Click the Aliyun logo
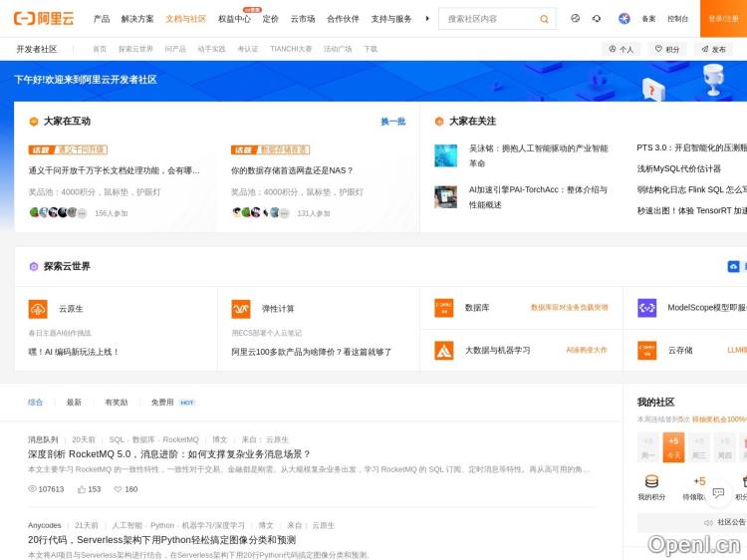Viewport: 747px width, 560px height. coord(44,19)
